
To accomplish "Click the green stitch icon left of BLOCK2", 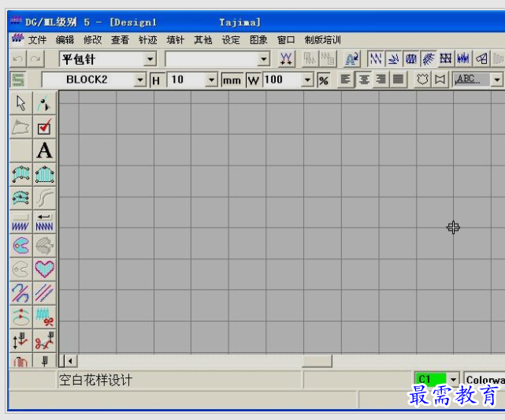I will click(18, 80).
